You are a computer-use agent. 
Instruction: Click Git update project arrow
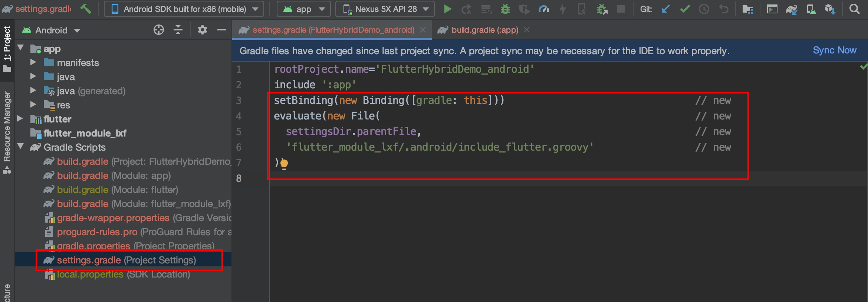tap(665, 9)
